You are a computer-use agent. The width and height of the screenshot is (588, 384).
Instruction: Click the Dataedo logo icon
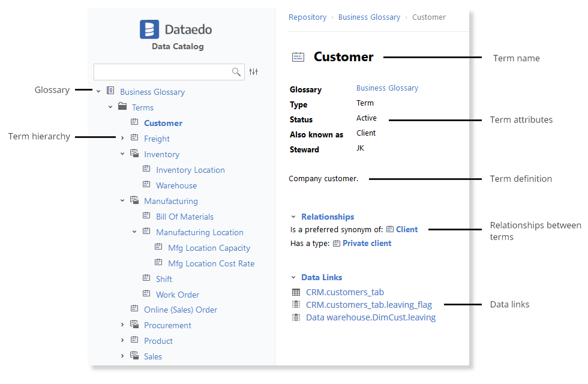[149, 29]
